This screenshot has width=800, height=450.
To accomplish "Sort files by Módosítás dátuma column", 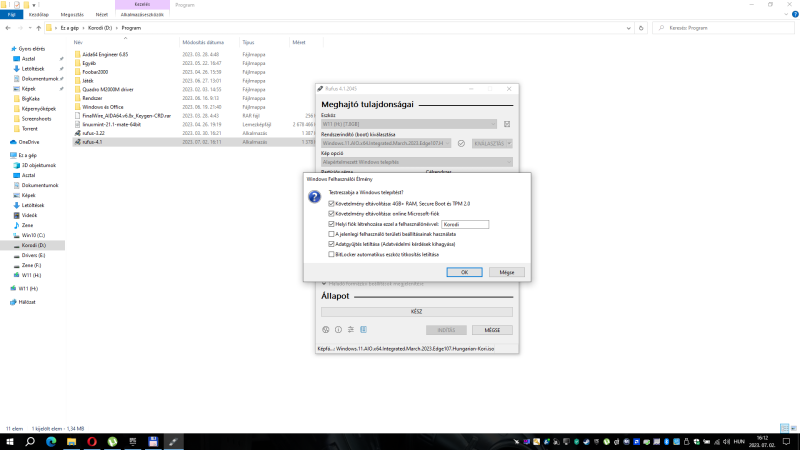I will [x=203, y=42].
